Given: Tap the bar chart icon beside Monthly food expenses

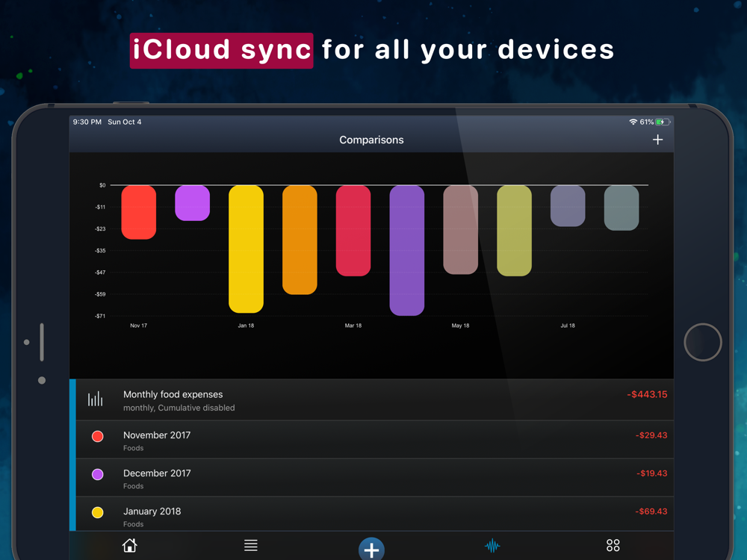Looking at the screenshot, I should point(95,399).
